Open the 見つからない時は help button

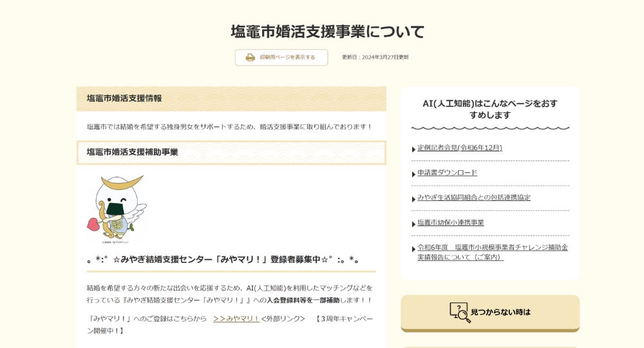(500, 313)
